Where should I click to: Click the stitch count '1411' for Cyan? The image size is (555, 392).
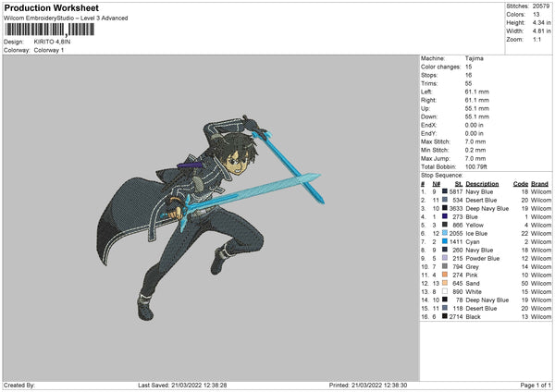pos(456,242)
